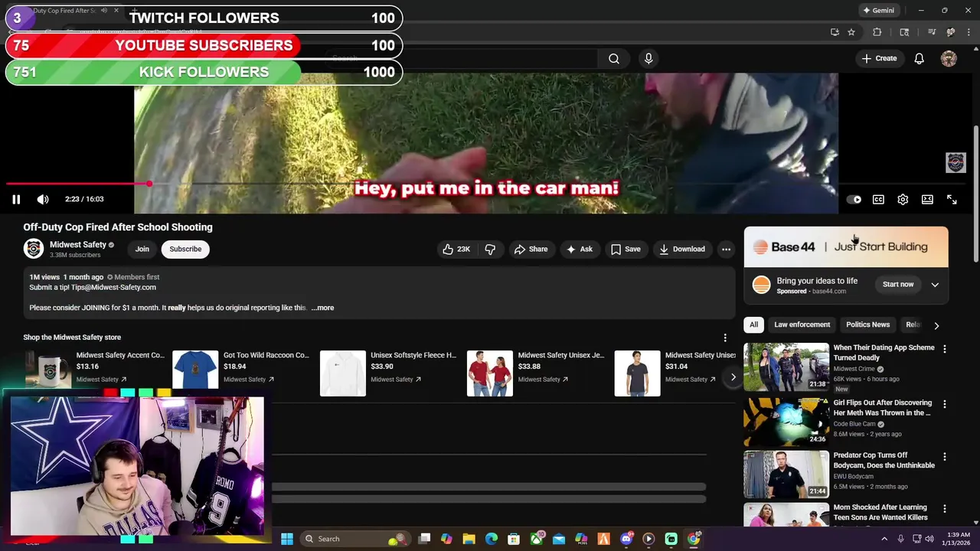Save video to a playlist

(x=626, y=249)
